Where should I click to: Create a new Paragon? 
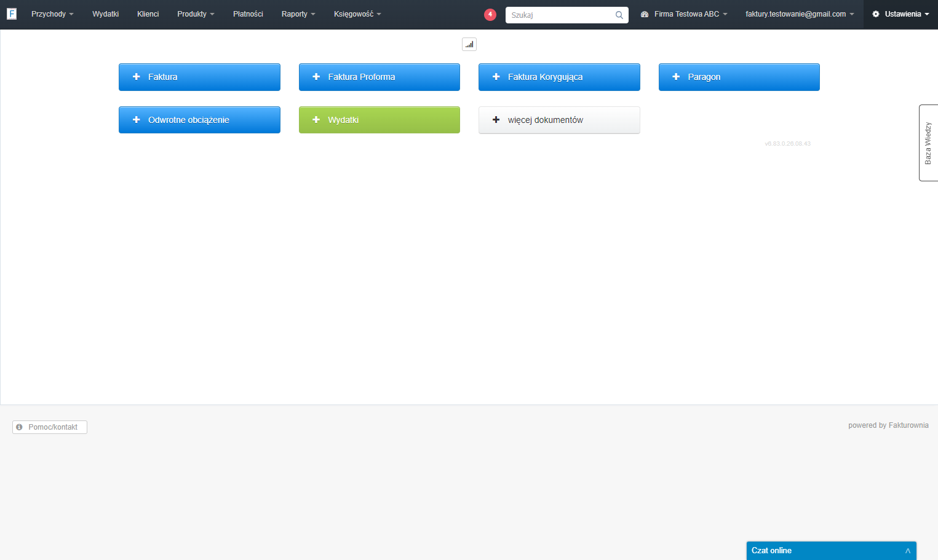[x=739, y=77]
